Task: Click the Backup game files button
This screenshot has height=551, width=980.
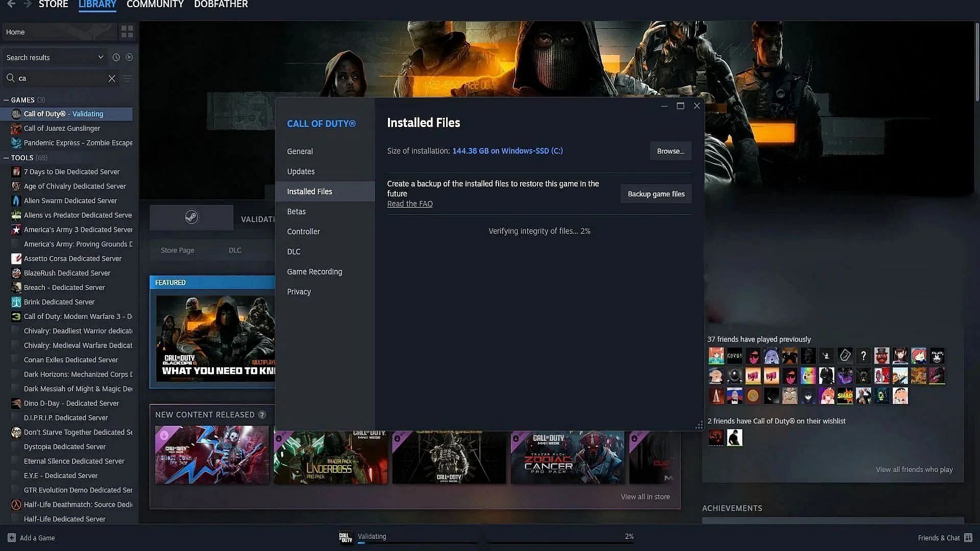Action: 656,194
